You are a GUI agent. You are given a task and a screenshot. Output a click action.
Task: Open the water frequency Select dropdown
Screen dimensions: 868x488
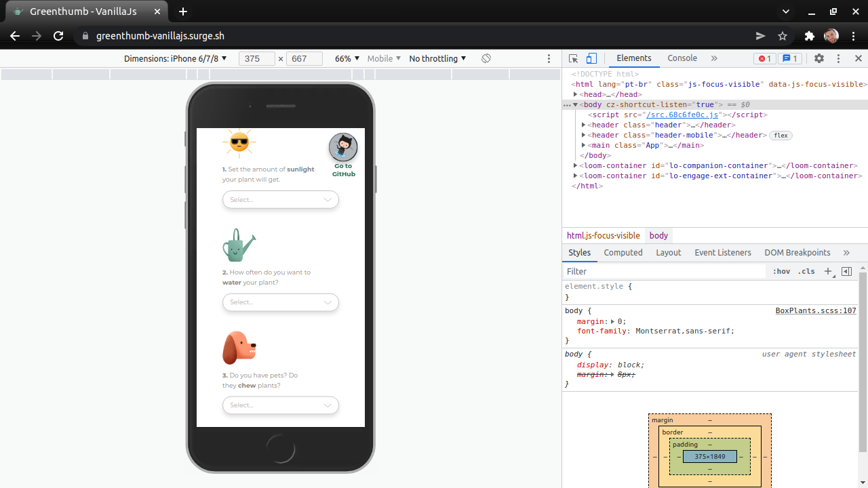(x=281, y=302)
